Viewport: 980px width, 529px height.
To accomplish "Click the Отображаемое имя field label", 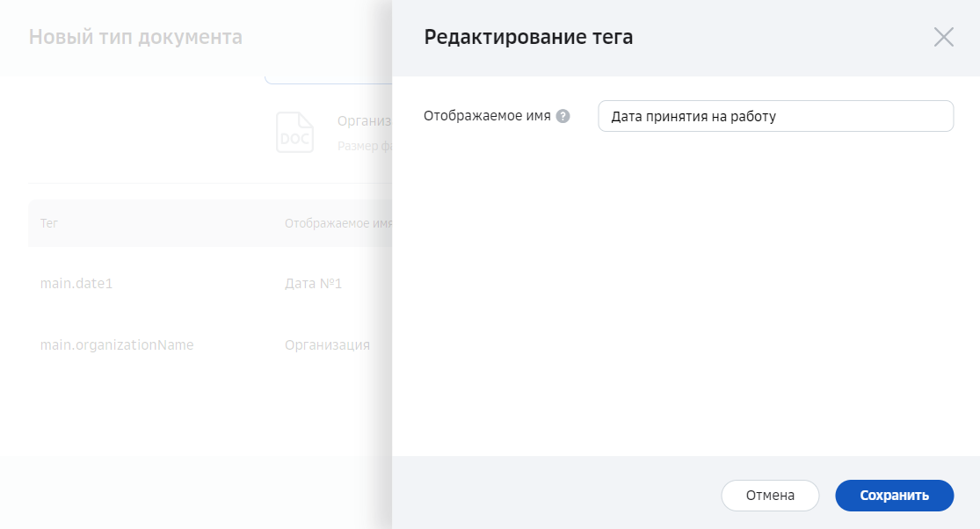I will [x=487, y=116].
